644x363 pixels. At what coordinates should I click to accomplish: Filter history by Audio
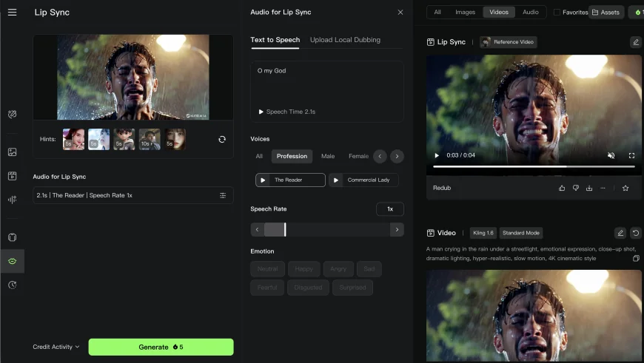(531, 13)
